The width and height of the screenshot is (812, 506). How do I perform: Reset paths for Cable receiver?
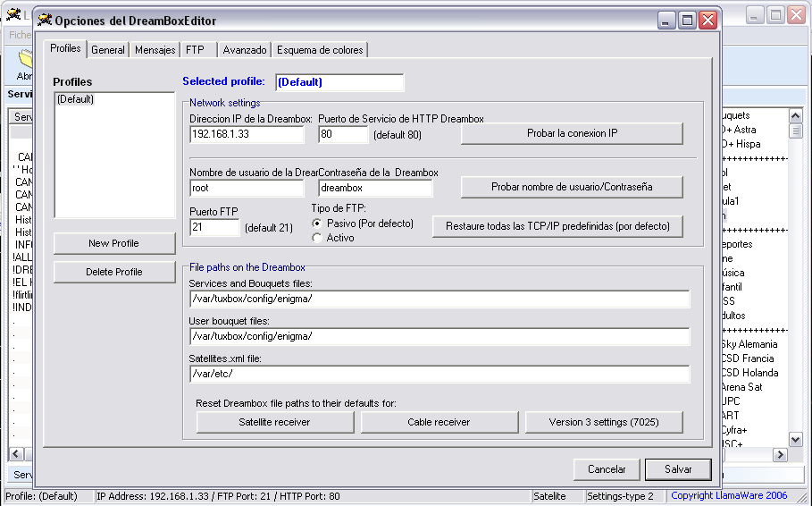[x=439, y=422]
